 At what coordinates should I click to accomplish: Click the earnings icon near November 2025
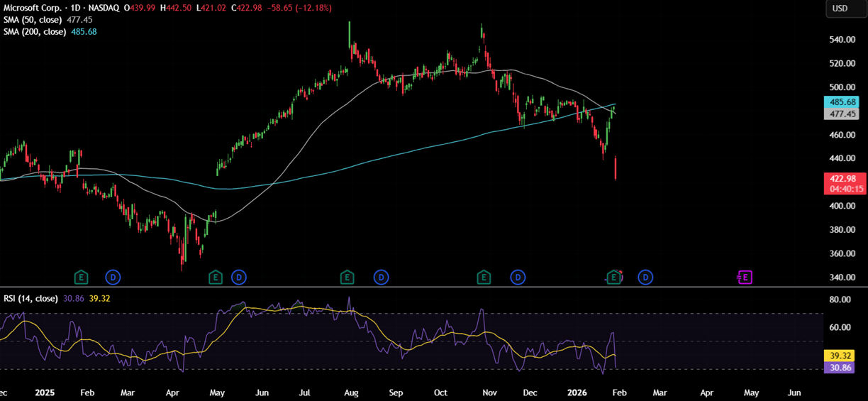(484, 277)
